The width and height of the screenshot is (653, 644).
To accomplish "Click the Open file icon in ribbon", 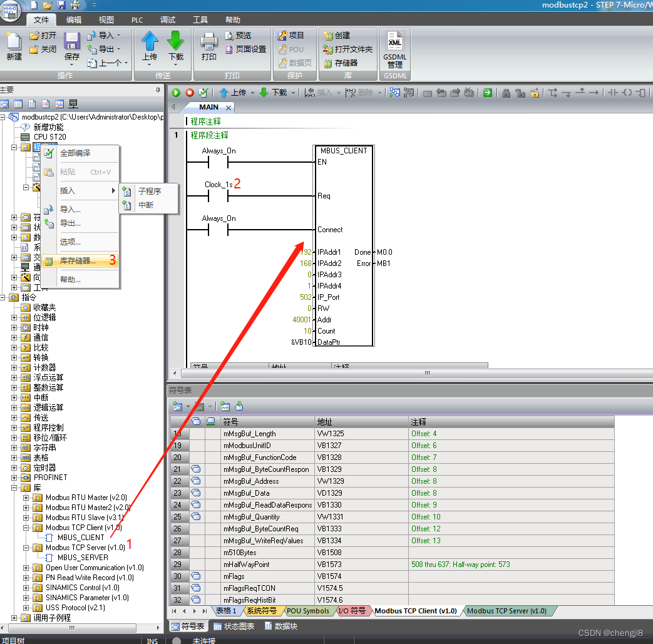I will (x=34, y=36).
